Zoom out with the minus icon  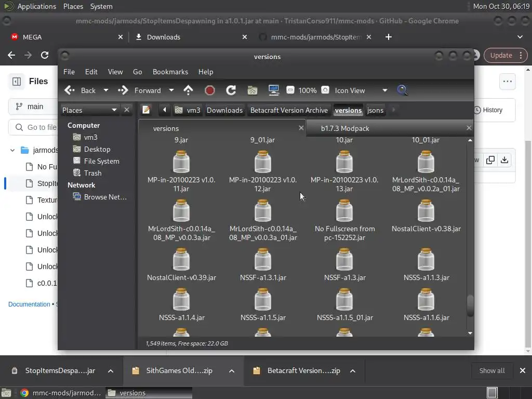(x=290, y=90)
